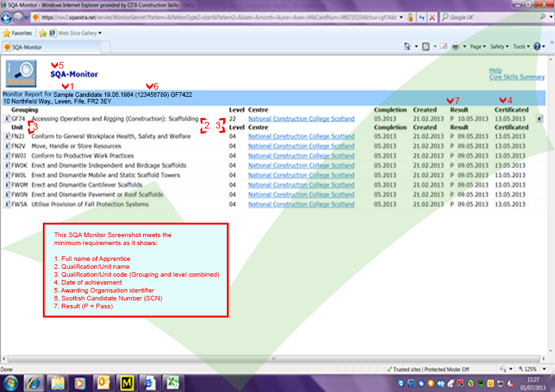The image size is (555, 392).
Task: Open the Help icon dropdown arrow
Action: point(544,46)
